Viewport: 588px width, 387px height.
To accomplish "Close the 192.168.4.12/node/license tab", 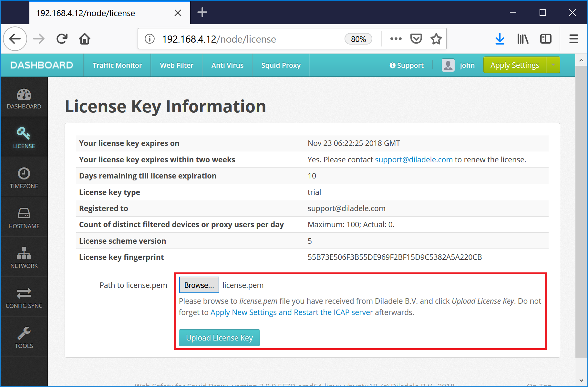I will click(x=178, y=13).
